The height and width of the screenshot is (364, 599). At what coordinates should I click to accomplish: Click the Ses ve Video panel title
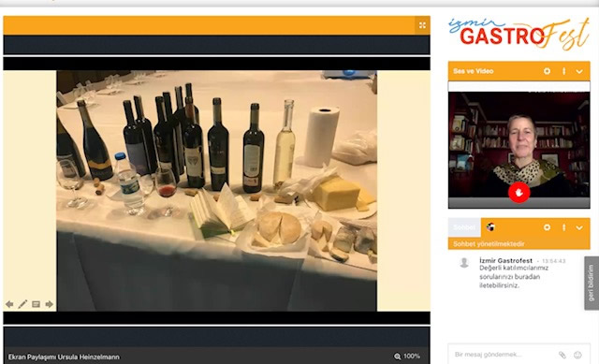coord(473,71)
